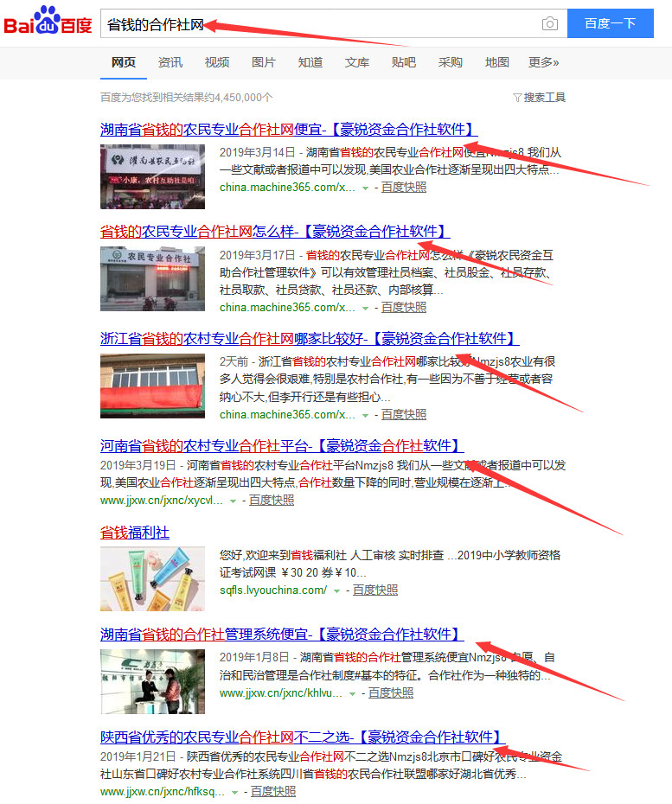Image resolution: width=672 pixels, height=804 pixels.
Task: Click the Baidu logo
Action: point(48,21)
